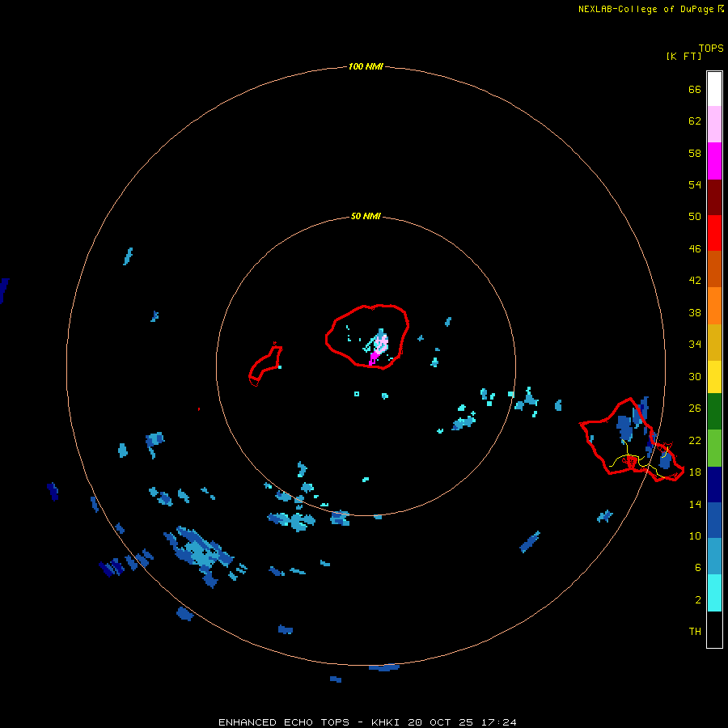Pick the bright orange legend swatch

coord(714,306)
